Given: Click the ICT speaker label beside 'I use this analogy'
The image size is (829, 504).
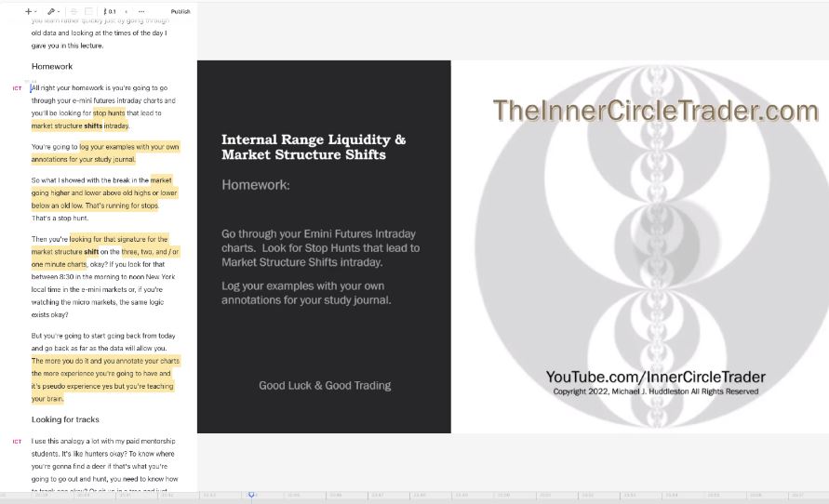Looking at the screenshot, I should pyautogui.click(x=18, y=441).
